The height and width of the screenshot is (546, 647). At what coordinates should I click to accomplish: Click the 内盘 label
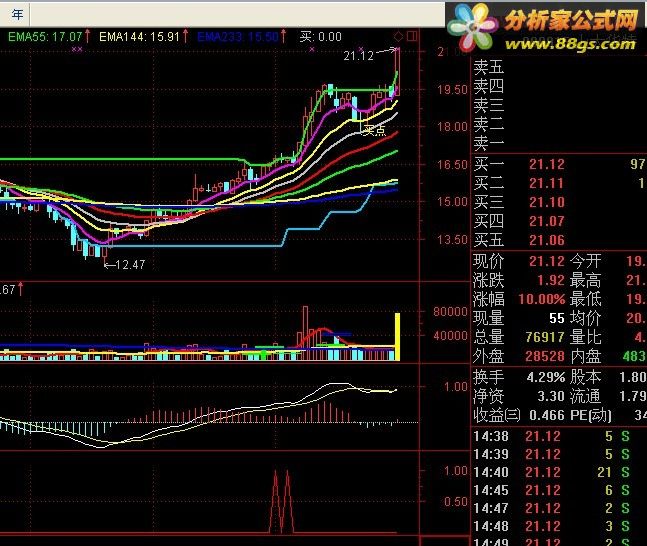[x=586, y=356]
